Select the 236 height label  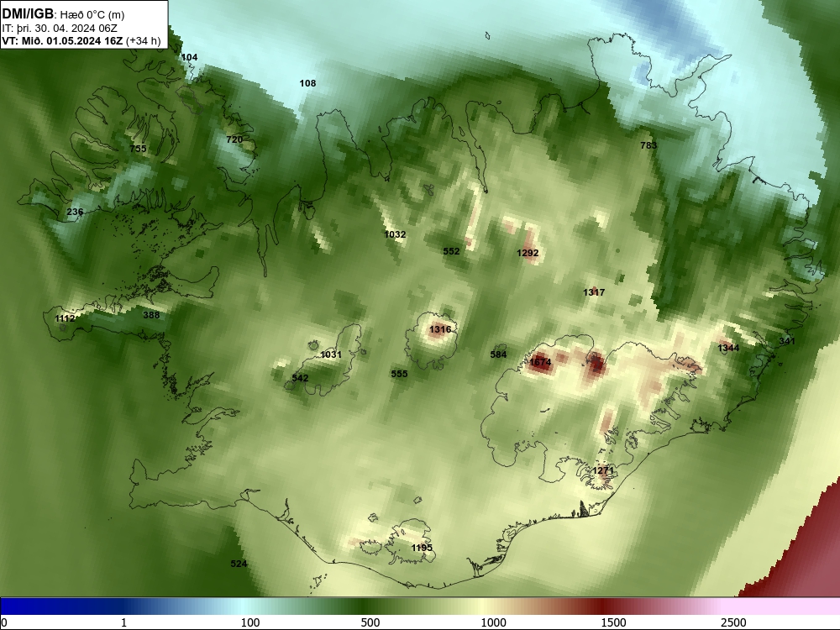(75, 213)
